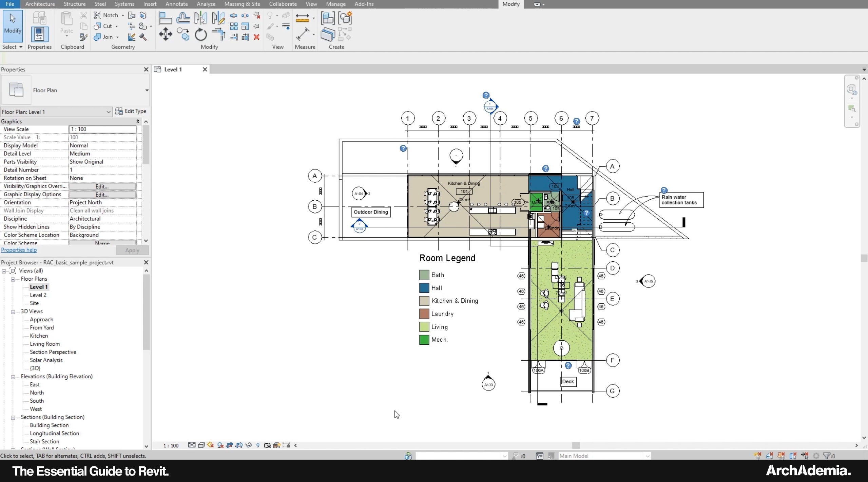Toggle Reveal Hidden Elements lightbulb
This screenshot has height=482, width=868.
pyautogui.click(x=258, y=445)
